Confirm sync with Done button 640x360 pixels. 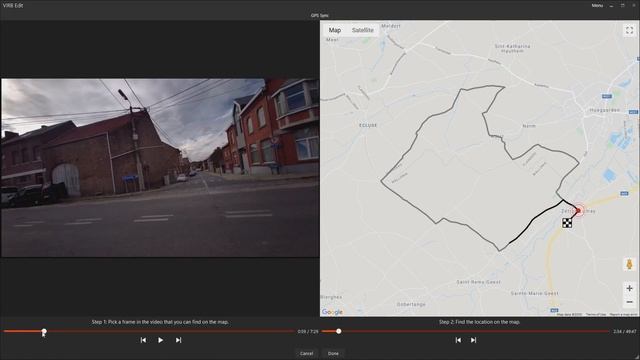tap(333, 353)
